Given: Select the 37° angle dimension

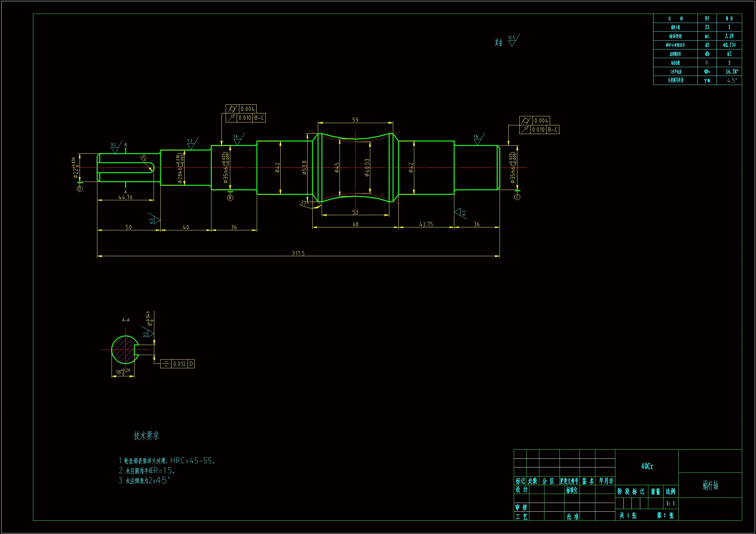Looking at the screenshot, I should 305,203.
